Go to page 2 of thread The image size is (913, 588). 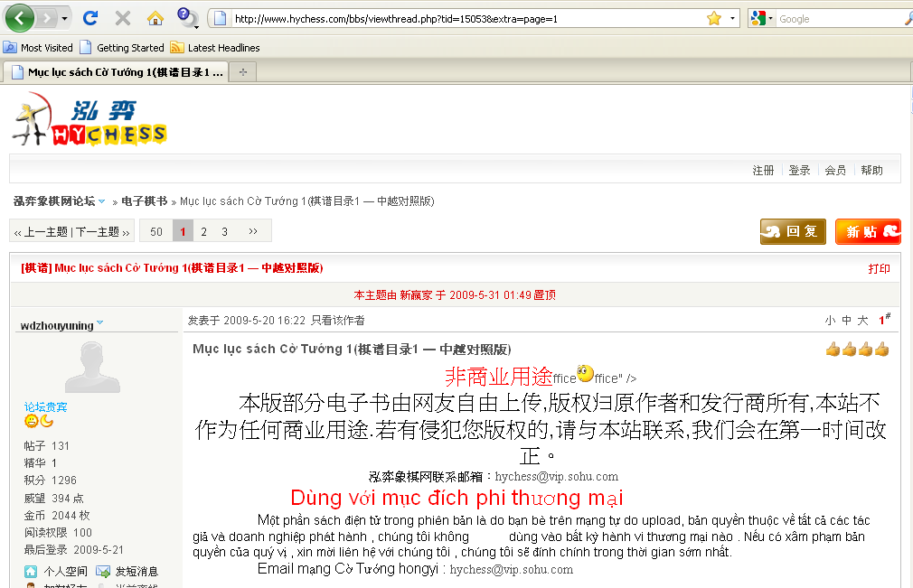[203, 231]
